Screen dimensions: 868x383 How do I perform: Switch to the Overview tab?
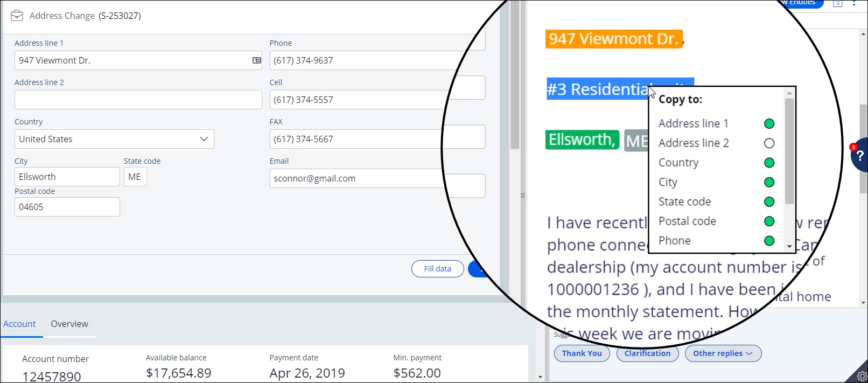69,324
